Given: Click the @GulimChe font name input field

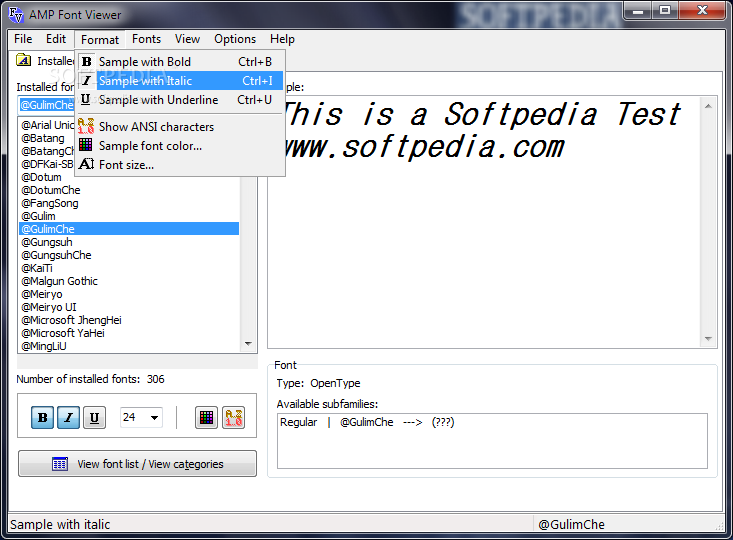Looking at the screenshot, I should click(x=46, y=105).
